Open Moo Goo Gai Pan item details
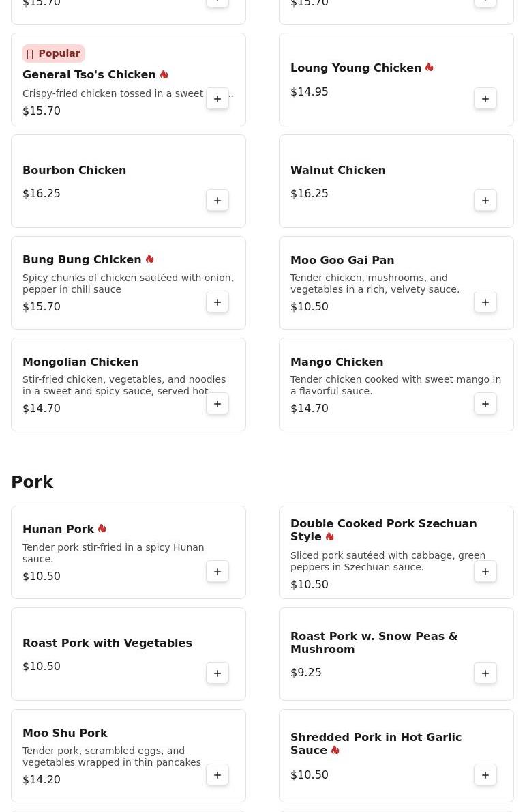 342,260
